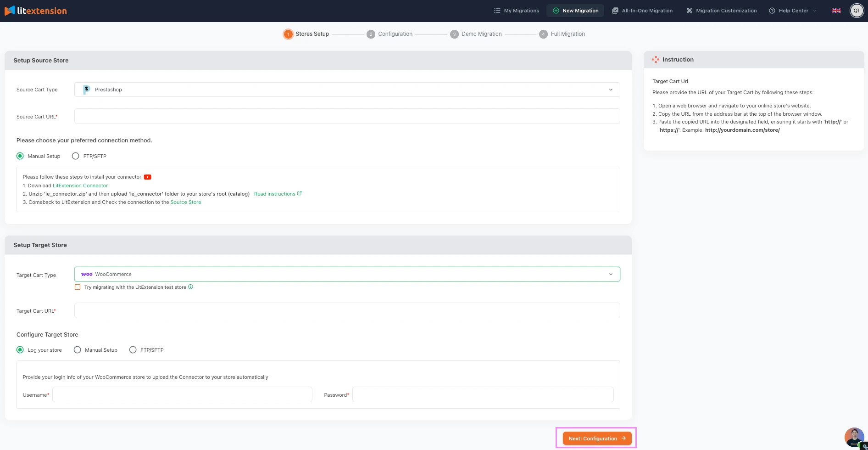Click the arrow icon in Next: Configuration
The height and width of the screenshot is (450, 868).
(x=623, y=439)
